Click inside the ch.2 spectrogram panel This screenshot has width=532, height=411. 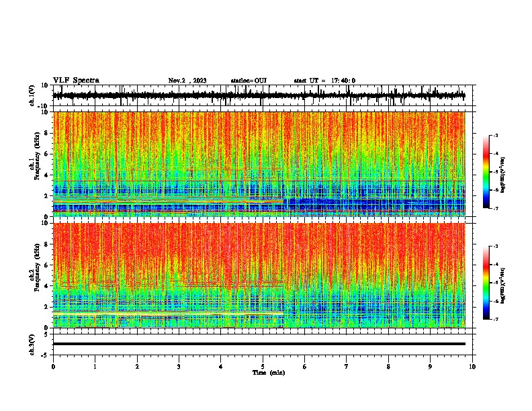point(259,275)
